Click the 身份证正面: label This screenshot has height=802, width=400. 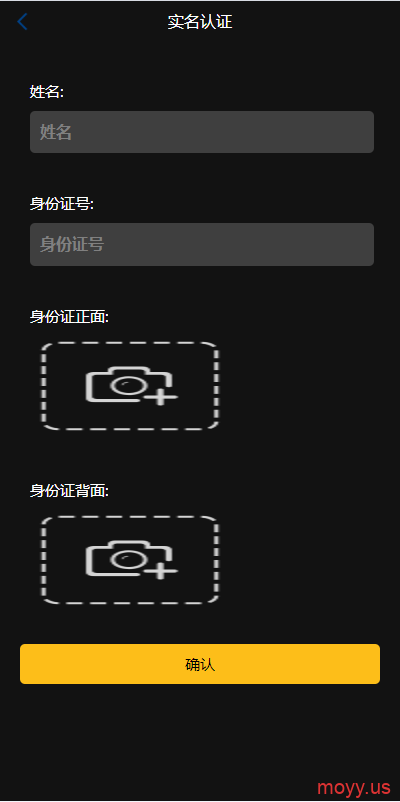[70, 317]
